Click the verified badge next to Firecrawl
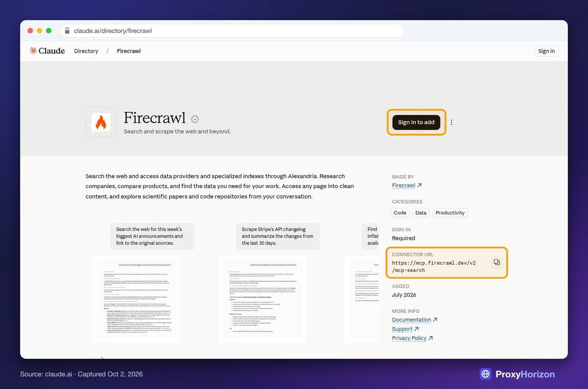 (195, 119)
